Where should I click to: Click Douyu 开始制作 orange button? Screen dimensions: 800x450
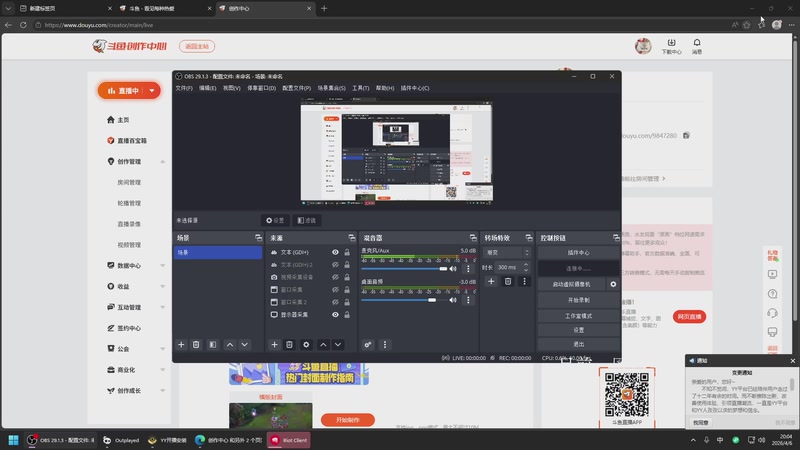click(348, 420)
